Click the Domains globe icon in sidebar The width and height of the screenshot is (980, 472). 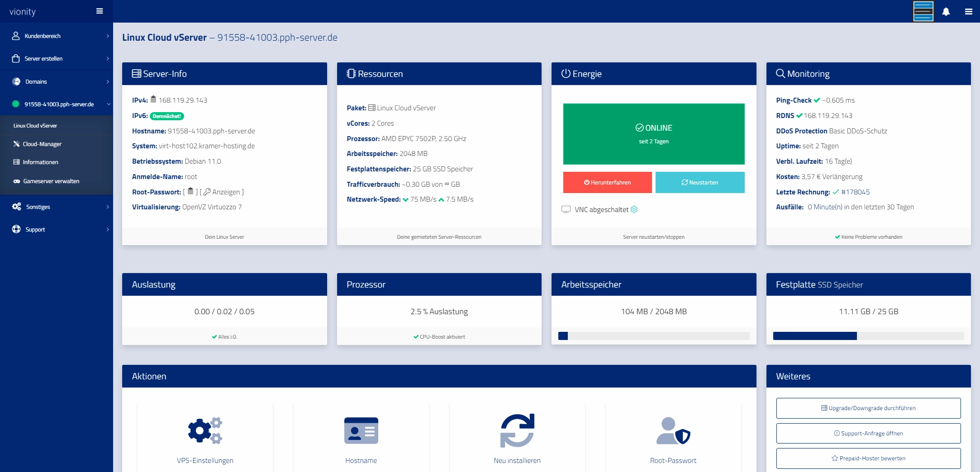tap(16, 81)
